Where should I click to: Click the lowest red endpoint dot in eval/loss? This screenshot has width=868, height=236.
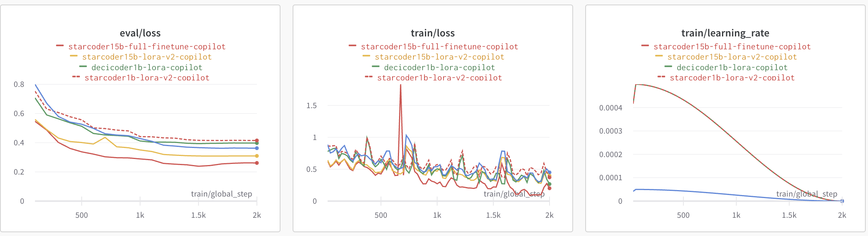coord(257,163)
